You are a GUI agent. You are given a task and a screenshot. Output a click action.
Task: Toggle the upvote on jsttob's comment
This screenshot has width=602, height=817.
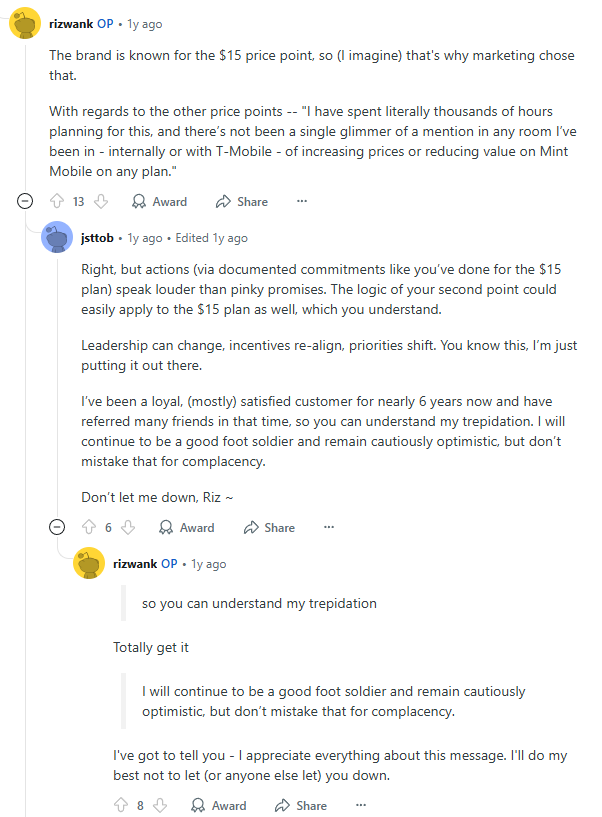[87, 527]
